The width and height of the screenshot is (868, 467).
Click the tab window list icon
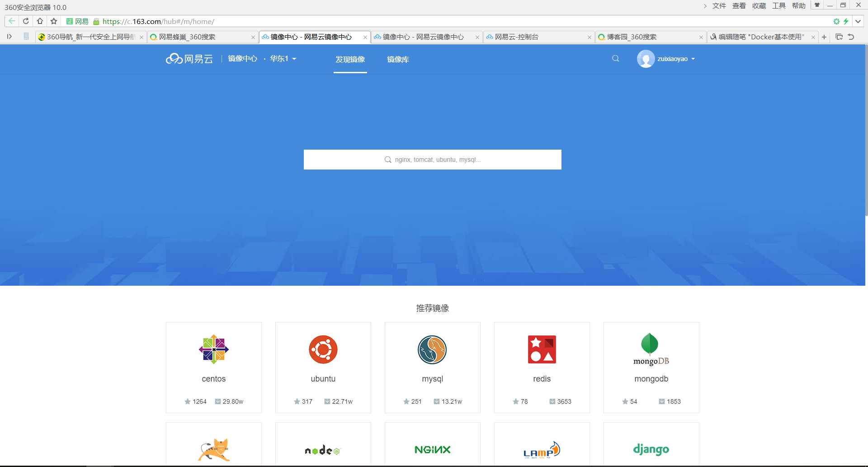[x=839, y=37]
